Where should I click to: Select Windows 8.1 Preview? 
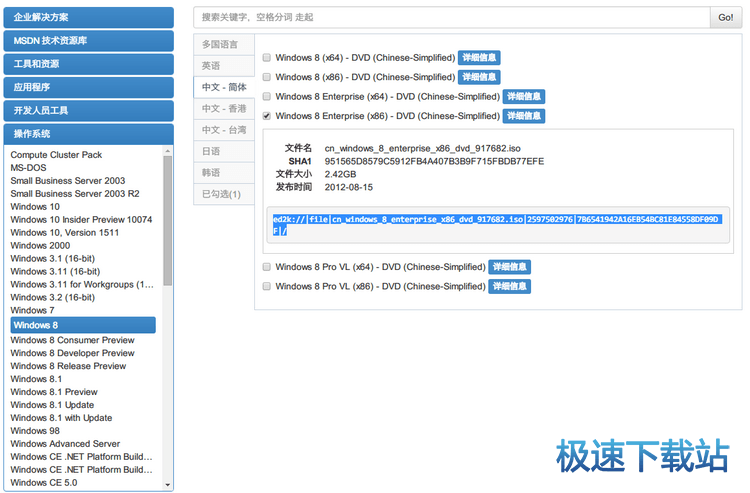(54, 392)
